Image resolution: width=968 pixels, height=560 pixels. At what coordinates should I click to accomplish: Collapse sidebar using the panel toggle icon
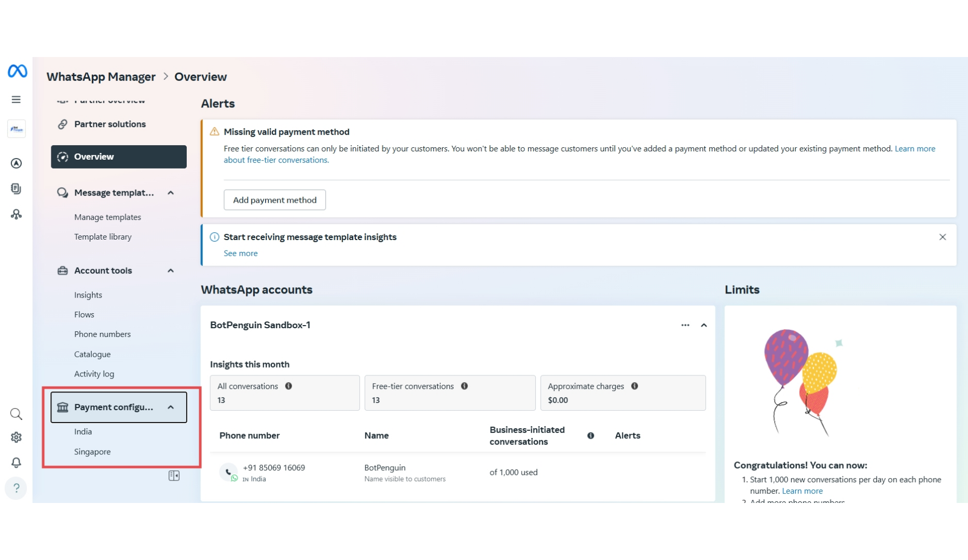click(174, 475)
